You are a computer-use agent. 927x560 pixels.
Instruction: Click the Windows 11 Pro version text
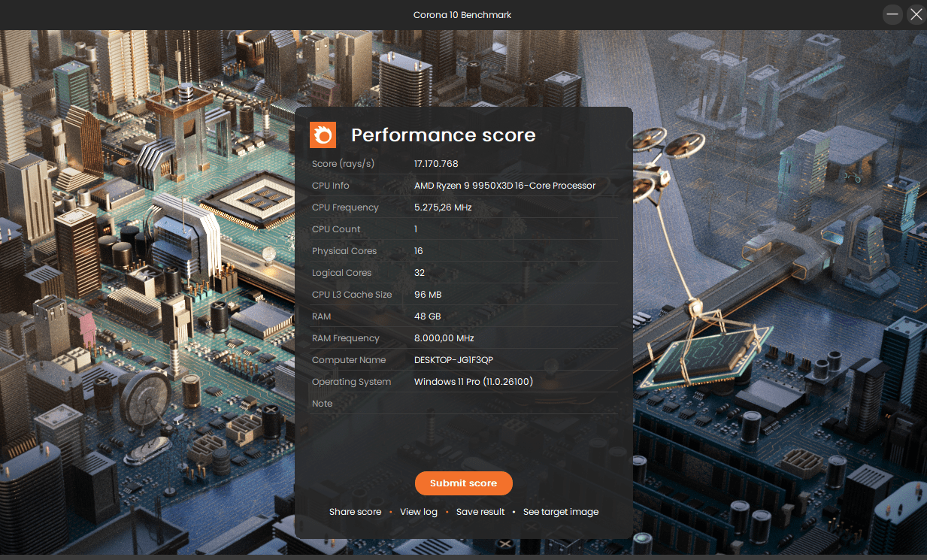pos(474,382)
